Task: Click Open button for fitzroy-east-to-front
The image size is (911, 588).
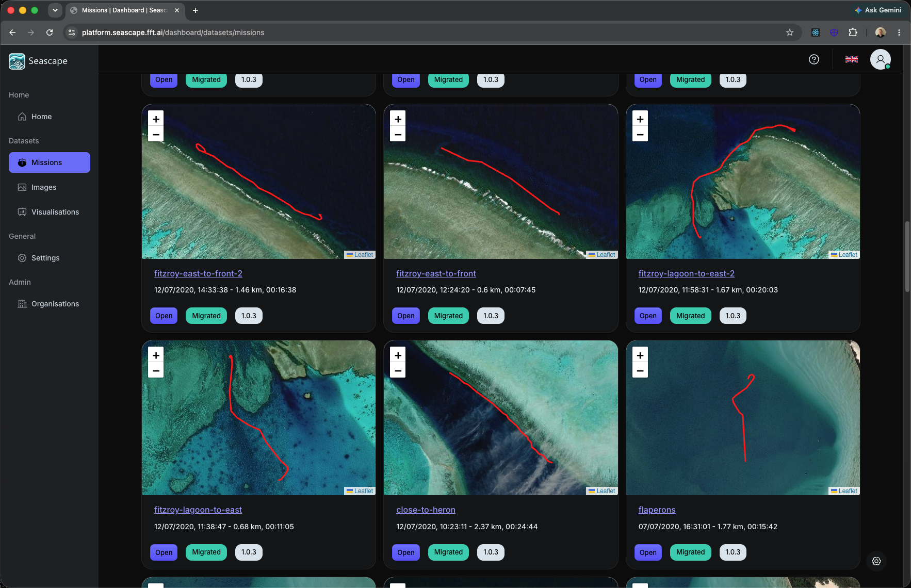Action: (x=405, y=316)
